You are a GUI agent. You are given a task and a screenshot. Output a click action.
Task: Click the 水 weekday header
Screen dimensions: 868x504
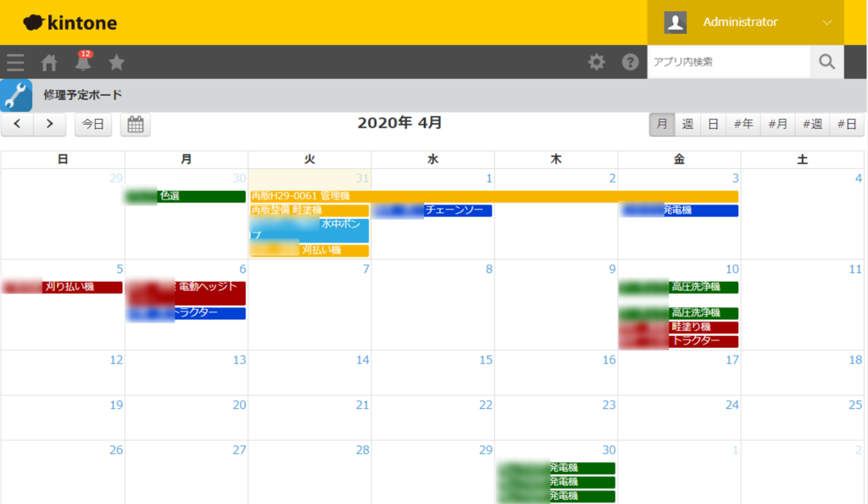click(433, 160)
